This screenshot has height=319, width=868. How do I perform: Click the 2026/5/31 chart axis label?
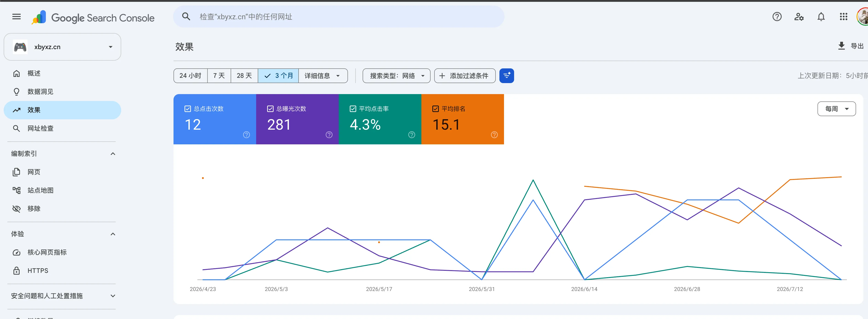(x=482, y=289)
